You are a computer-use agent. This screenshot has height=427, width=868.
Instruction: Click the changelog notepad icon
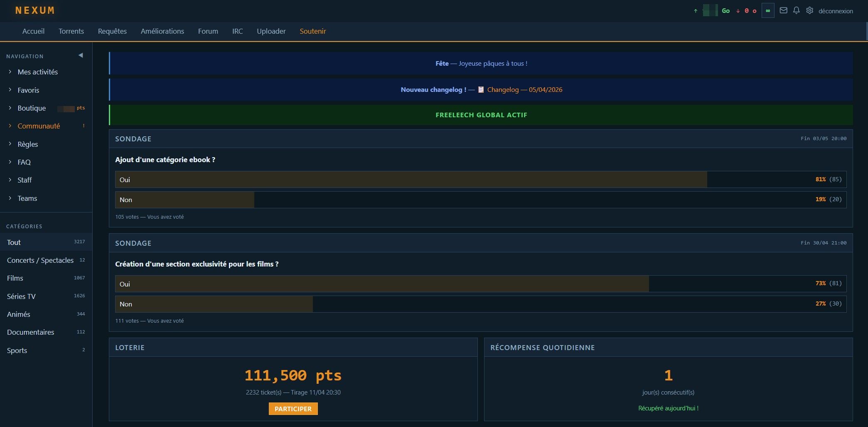click(x=481, y=90)
